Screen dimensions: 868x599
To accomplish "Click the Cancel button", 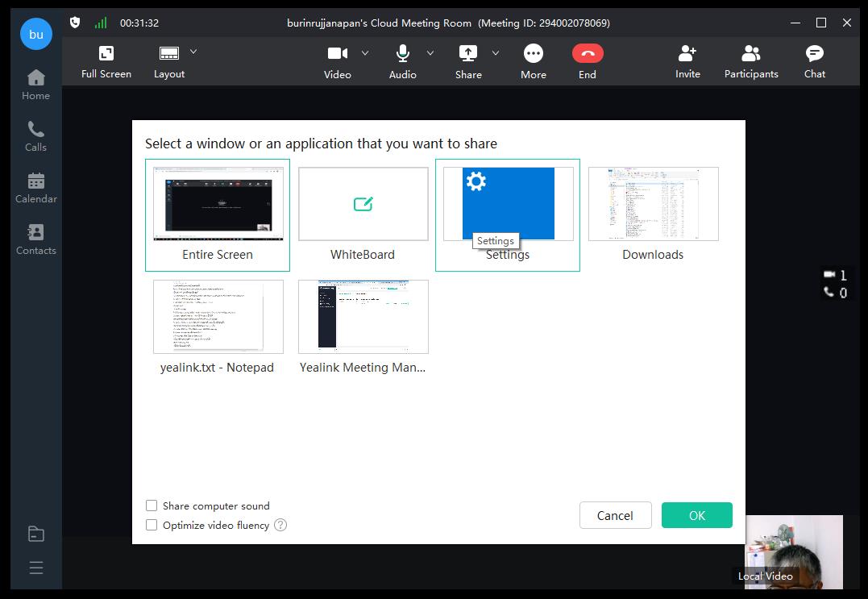I will point(615,515).
